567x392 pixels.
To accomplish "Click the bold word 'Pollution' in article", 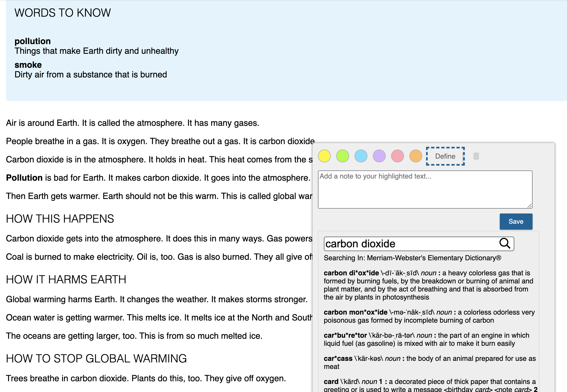I will (x=24, y=178).
